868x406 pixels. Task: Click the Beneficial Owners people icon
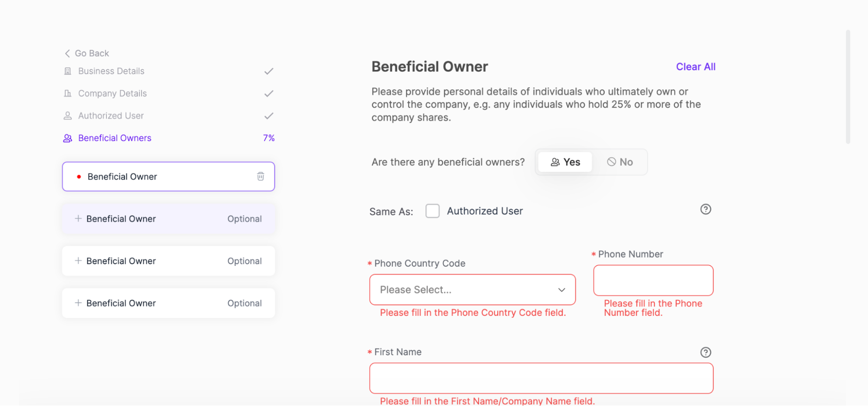click(x=68, y=138)
